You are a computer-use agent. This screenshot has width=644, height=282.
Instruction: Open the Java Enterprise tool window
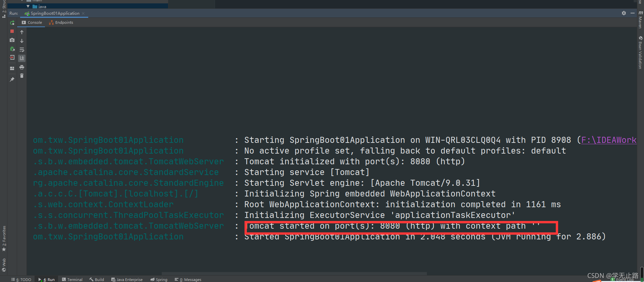click(x=127, y=279)
